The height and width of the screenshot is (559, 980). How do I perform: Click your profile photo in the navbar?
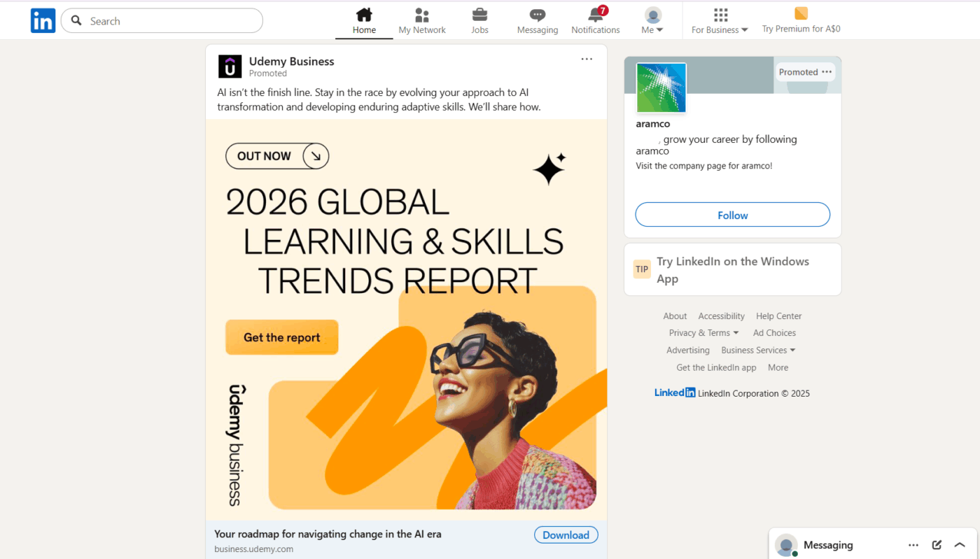click(652, 15)
